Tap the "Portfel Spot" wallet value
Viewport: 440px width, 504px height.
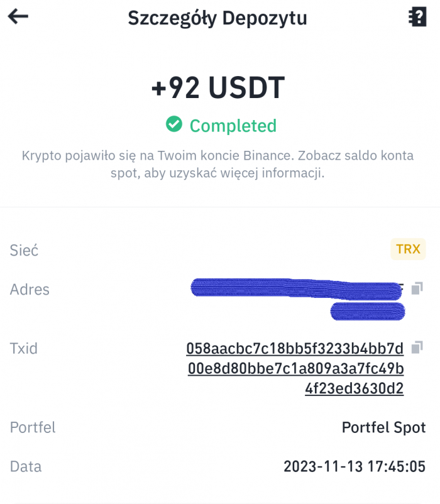[383, 428]
